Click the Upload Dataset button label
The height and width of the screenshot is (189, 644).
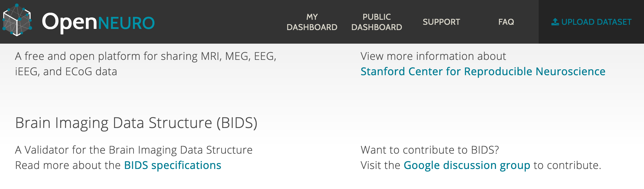(x=596, y=22)
